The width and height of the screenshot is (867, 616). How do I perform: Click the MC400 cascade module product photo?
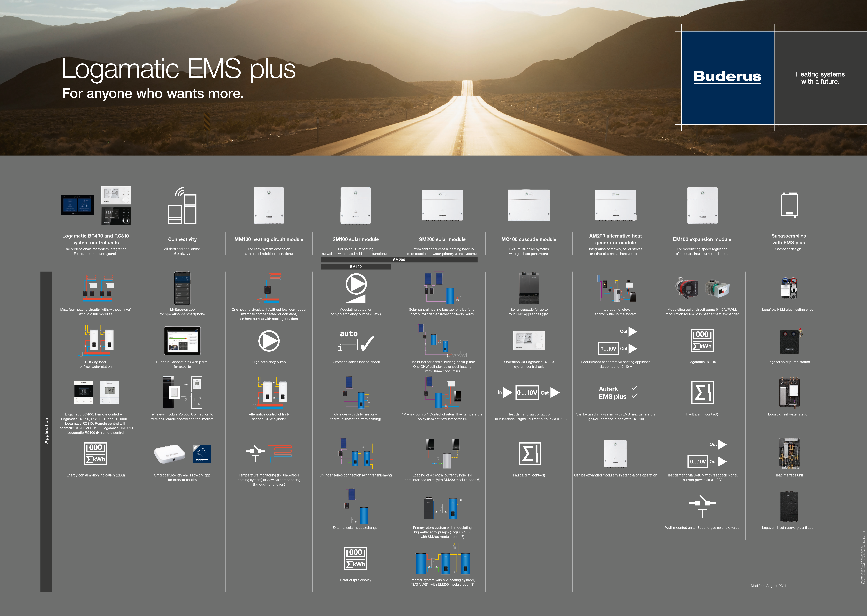529,205
